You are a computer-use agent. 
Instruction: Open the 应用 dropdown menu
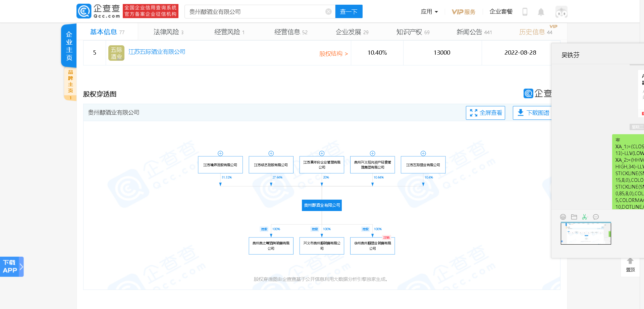point(429,12)
